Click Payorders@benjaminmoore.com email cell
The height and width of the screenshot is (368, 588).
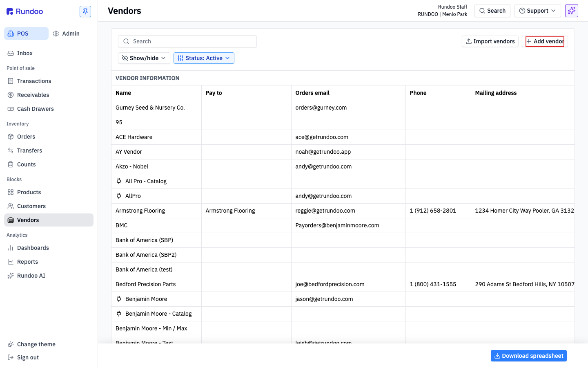348,225
